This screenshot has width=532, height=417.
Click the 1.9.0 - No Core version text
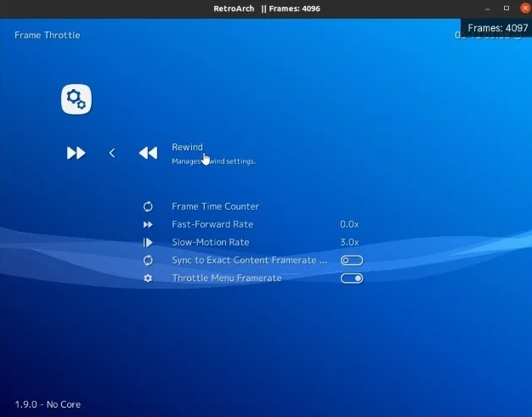48,404
